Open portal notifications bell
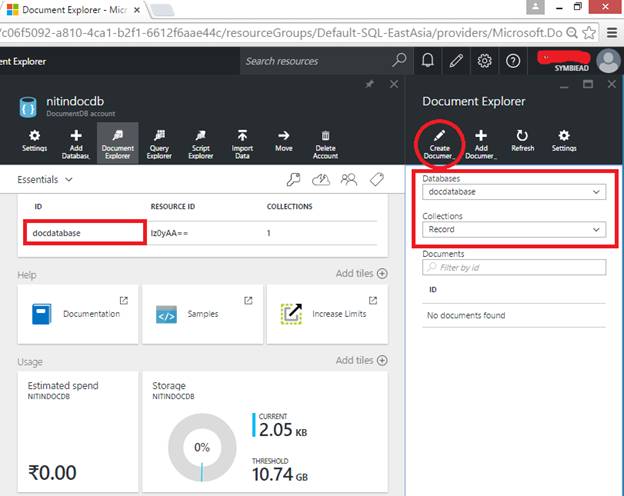 click(x=428, y=61)
